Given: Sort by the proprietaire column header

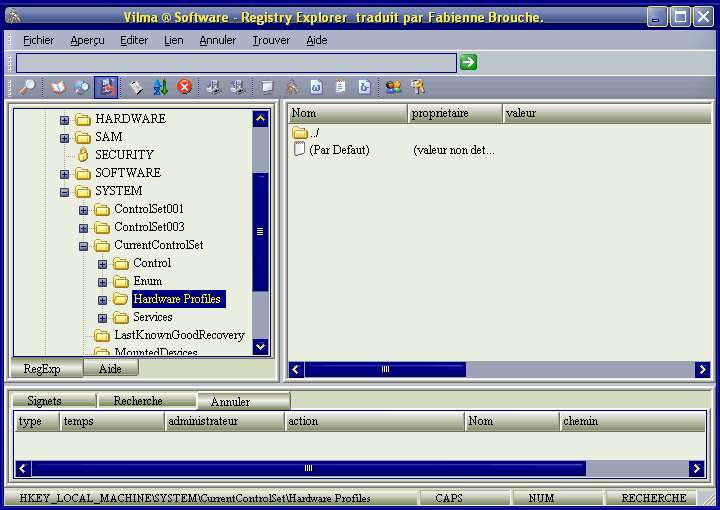Looking at the screenshot, I should pos(455,113).
